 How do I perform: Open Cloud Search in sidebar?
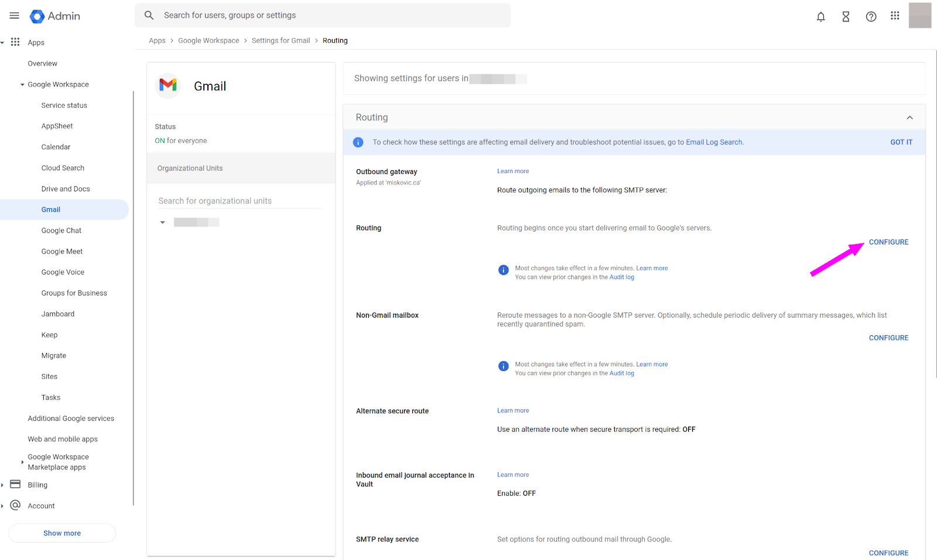coord(63,168)
